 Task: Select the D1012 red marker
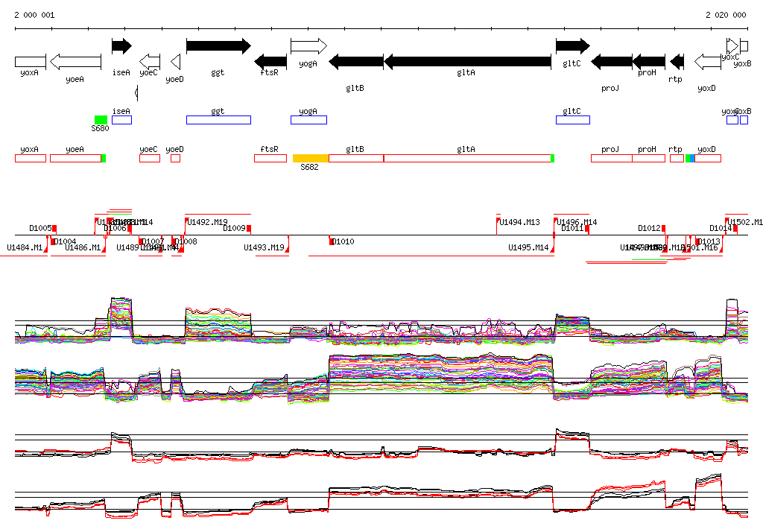tap(663, 228)
